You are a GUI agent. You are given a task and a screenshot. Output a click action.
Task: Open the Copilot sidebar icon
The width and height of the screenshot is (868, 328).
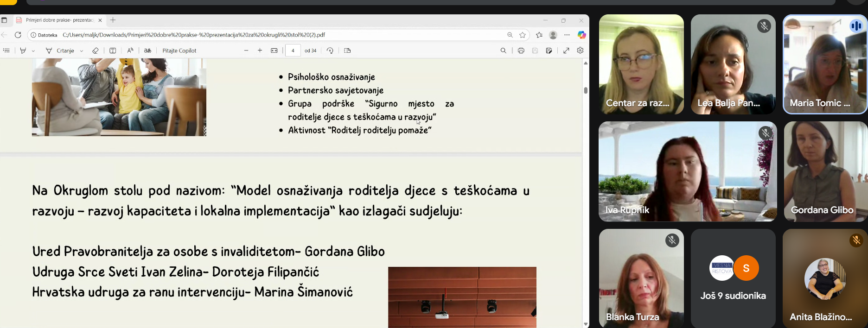tap(581, 35)
